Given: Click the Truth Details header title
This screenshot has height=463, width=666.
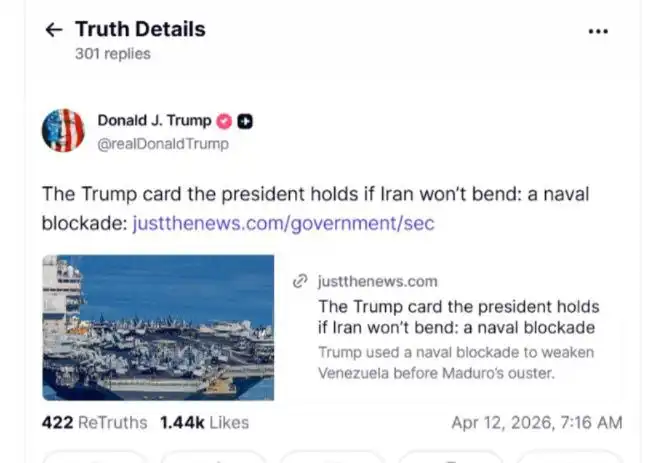Looking at the screenshot, I should tap(140, 29).
